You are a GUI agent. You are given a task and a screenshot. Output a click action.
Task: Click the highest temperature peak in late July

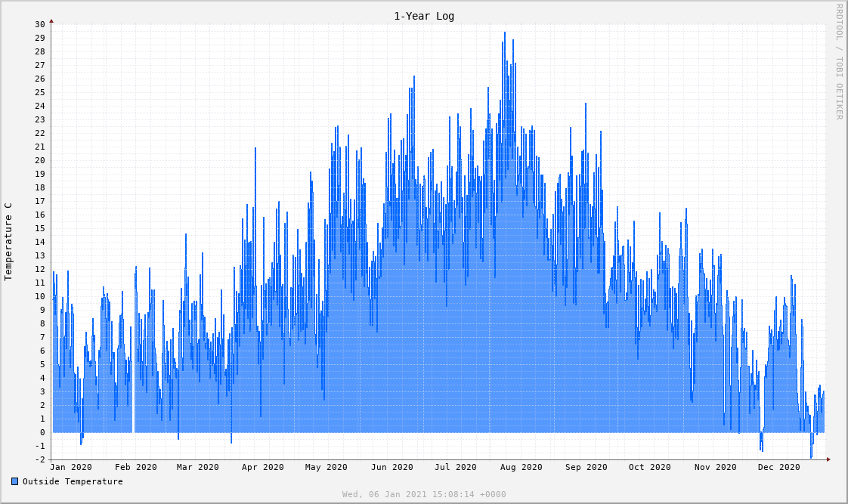[505, 34]
